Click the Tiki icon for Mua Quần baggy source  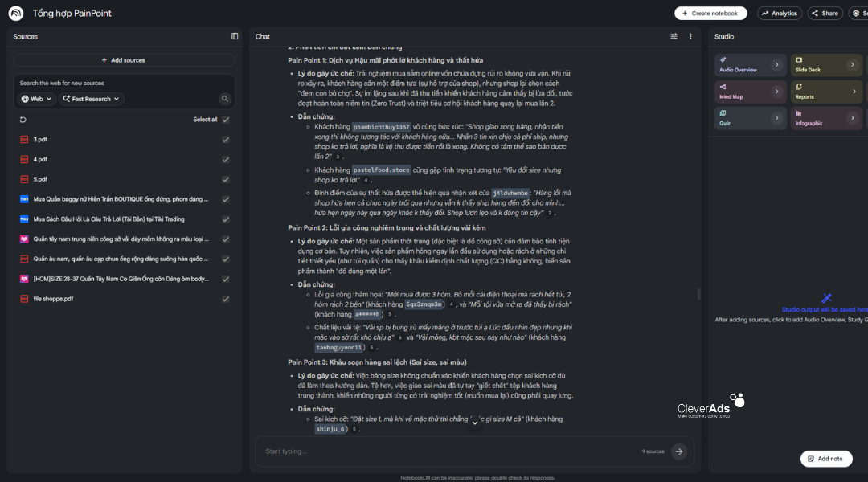pos(24,199)
